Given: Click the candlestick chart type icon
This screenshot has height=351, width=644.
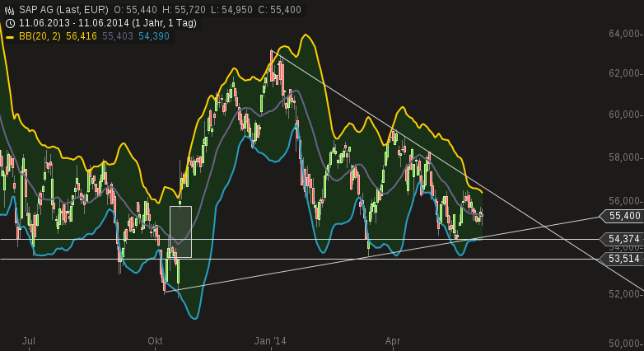Looking at the screenshot, I should [x=10, y=10].
